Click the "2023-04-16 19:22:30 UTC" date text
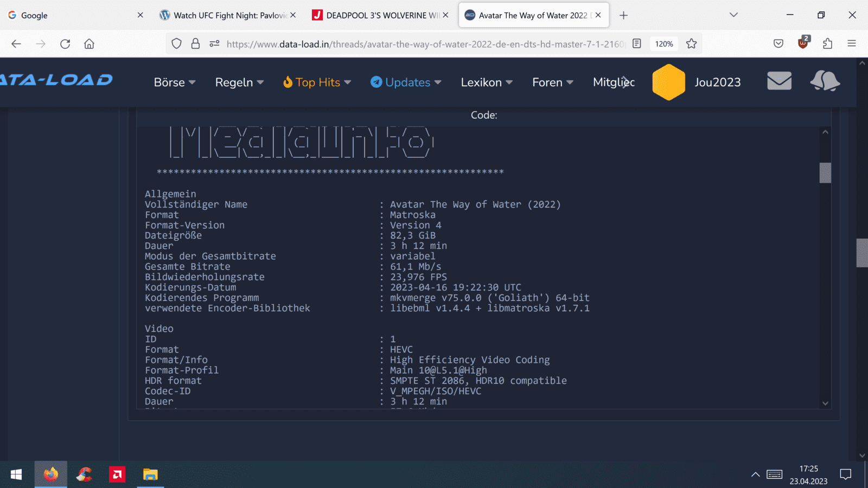The width and height of the screenshot is (868, 488). pyautogui.click(x=456, y=287)
